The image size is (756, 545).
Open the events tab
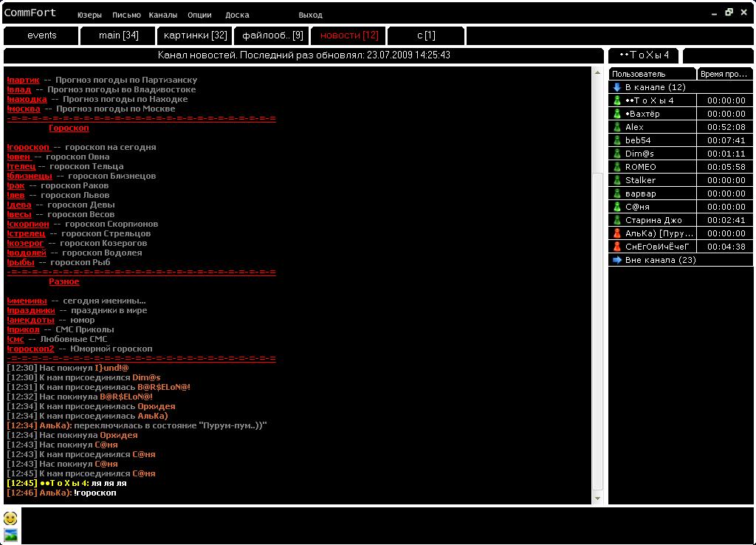coord(41,35)
